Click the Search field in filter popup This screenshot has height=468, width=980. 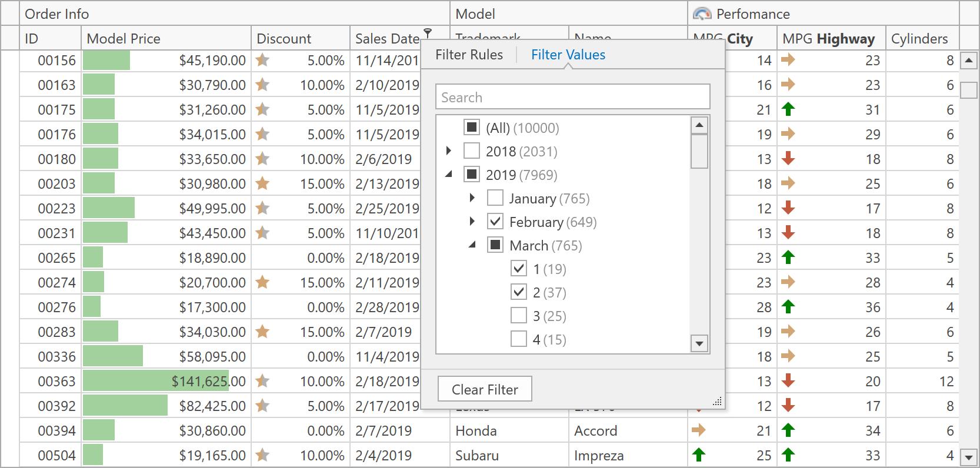point(572,97)
